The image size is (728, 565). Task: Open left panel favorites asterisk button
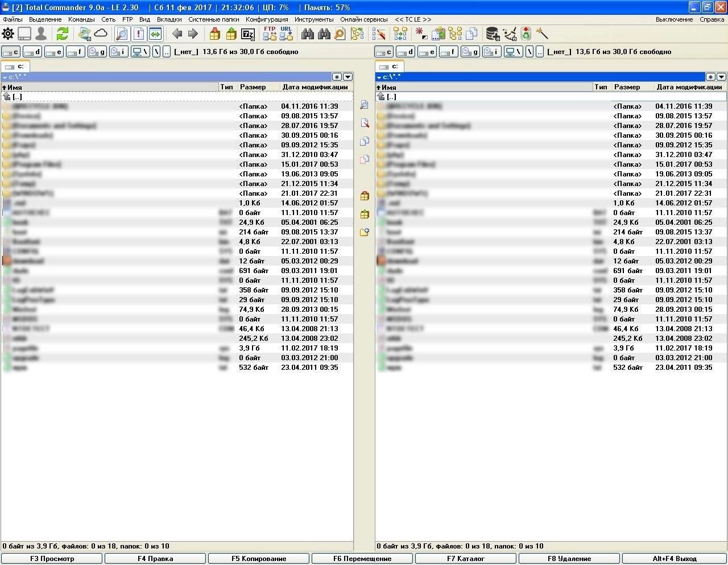click(337, 77)
